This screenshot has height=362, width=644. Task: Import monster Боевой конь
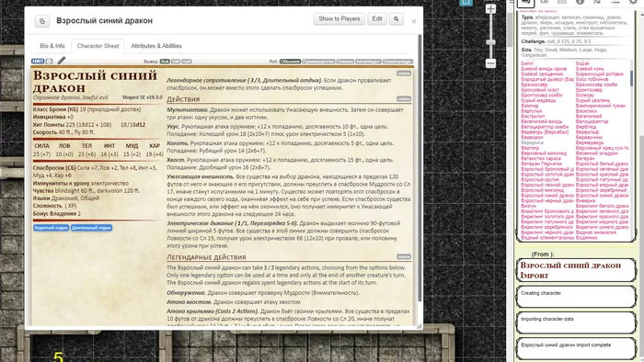coord(590,69)
